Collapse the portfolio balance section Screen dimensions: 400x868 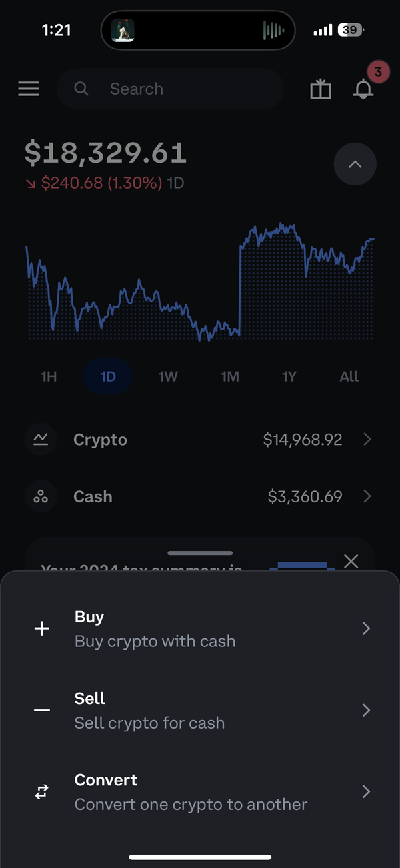355,164
